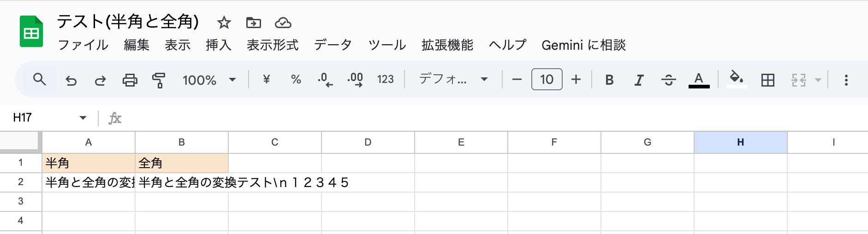868x234 pixels.
Task: Click the redo arrow icon
Action: [100, 80]
